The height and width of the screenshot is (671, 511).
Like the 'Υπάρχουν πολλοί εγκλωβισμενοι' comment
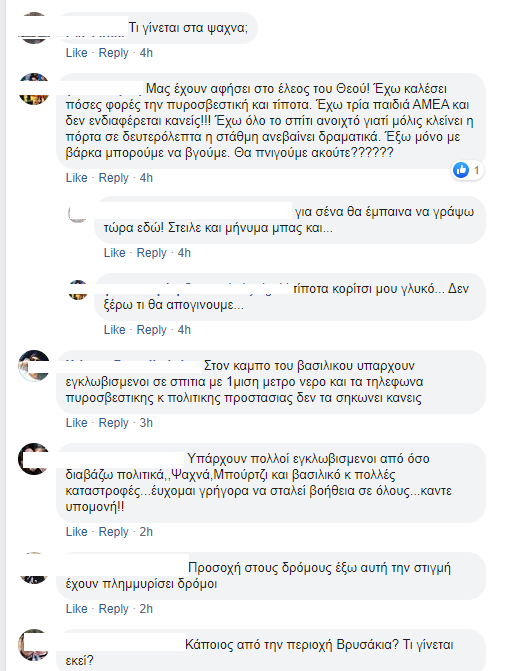coord(77,532)
